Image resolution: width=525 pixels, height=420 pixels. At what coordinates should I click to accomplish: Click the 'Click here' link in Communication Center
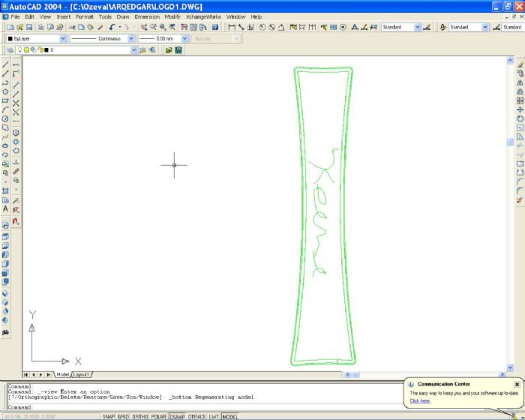(420, 401)
